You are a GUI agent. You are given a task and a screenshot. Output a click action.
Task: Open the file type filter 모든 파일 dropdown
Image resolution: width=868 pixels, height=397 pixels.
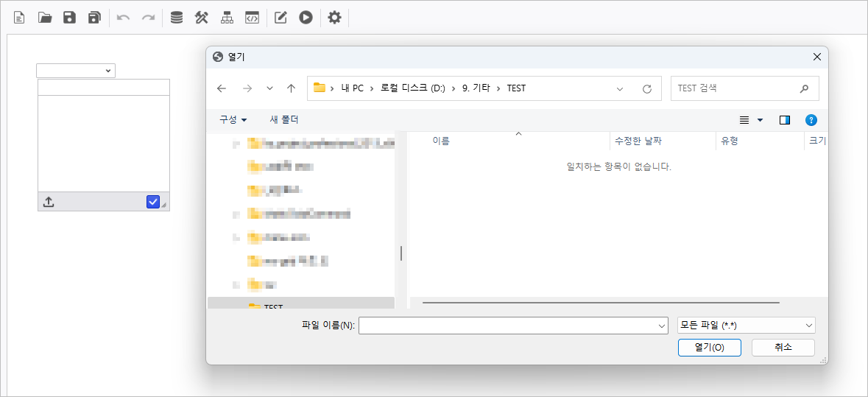coord(746,326)
